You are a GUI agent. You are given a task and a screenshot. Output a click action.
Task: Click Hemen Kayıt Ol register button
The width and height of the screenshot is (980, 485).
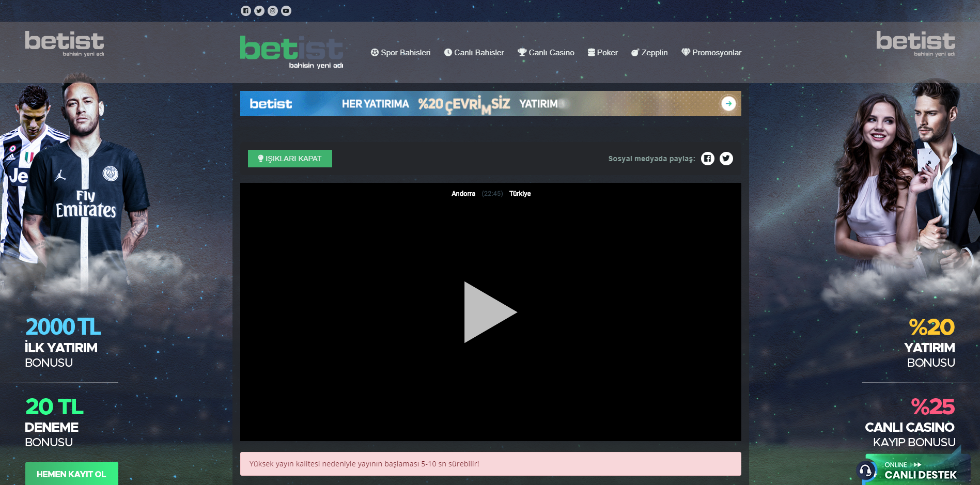point(72,474)
